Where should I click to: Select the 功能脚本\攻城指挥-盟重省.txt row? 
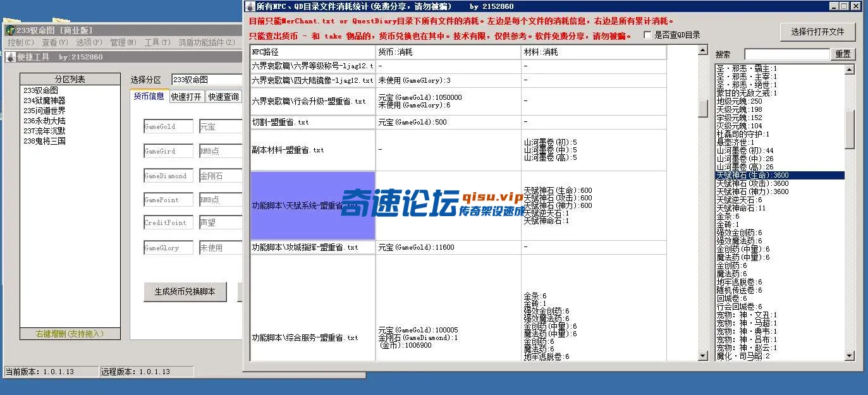pyautogui.click(x=458, y=247)
